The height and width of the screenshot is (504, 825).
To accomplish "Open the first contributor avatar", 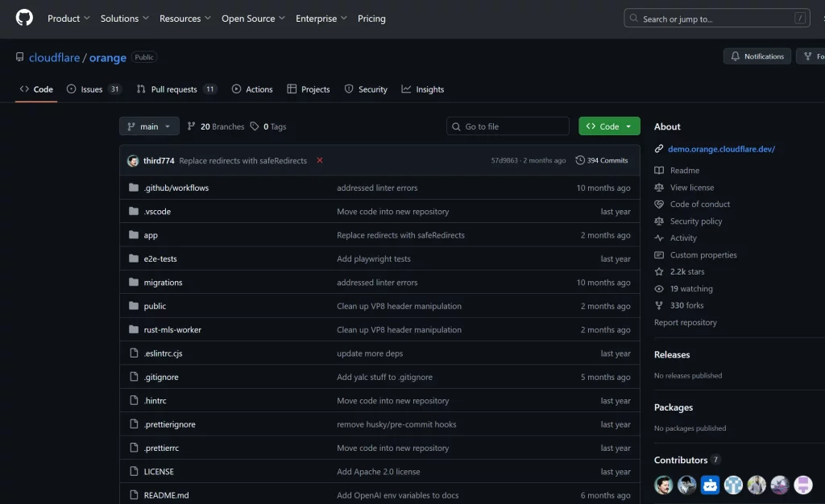I will [x=664, y=485].
